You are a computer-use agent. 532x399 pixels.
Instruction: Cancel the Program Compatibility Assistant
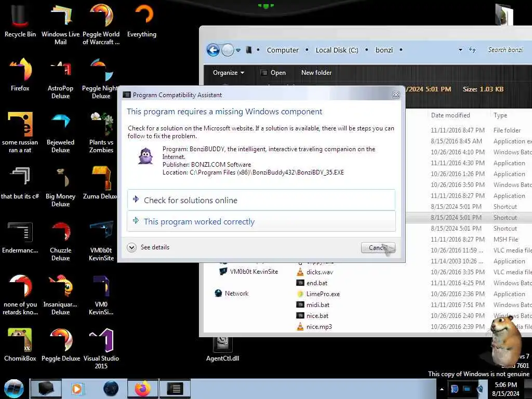tap(378, 248)
